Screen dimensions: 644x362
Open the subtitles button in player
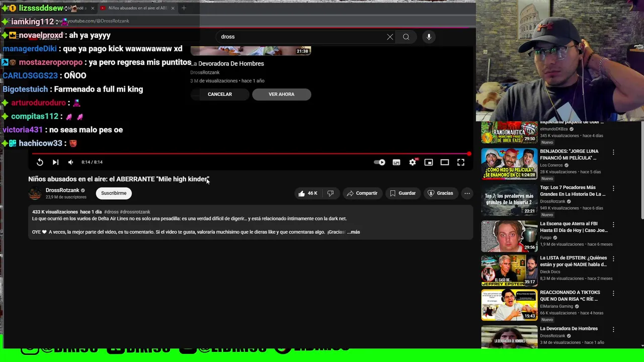click(x=396, y=162)
